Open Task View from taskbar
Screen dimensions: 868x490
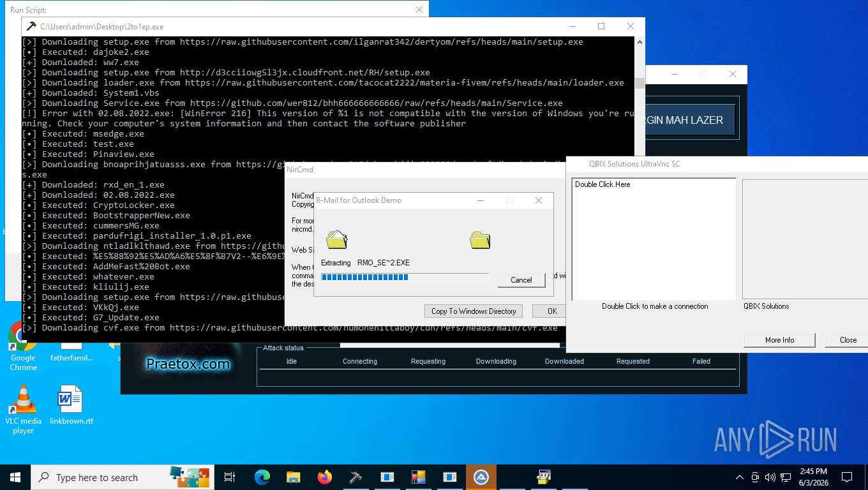(230, 477)
